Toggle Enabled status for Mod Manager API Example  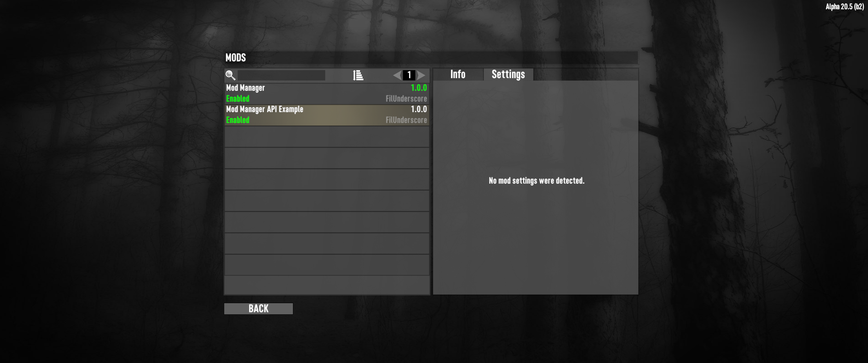tap(237, 120)
